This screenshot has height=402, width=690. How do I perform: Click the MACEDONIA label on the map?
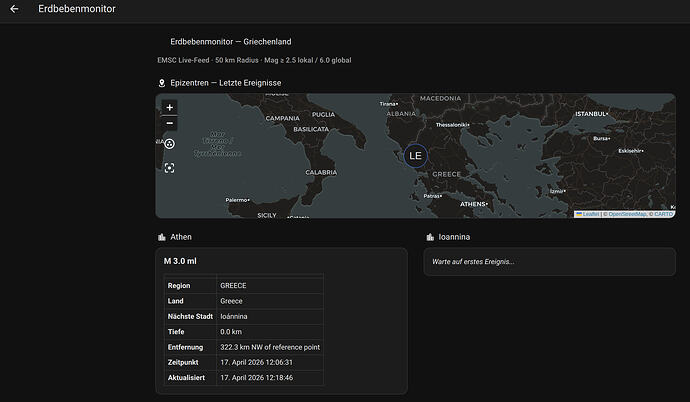pyautogui.click(x=440, y=99)
